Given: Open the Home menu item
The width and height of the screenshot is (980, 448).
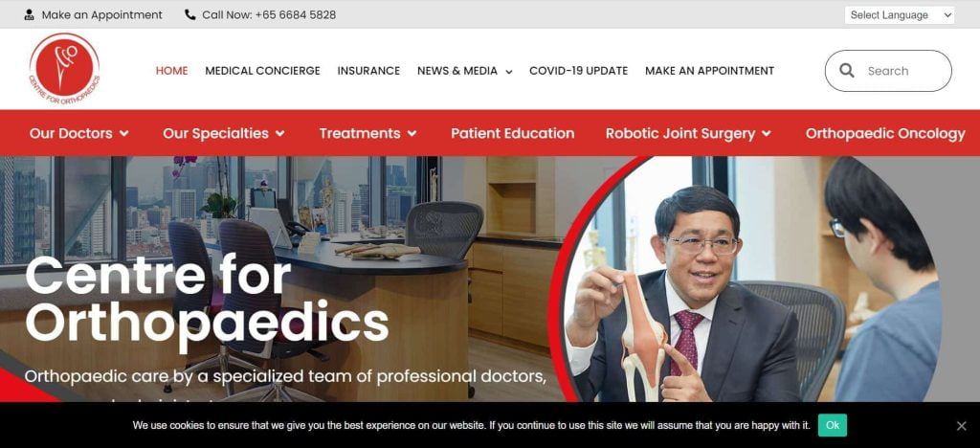Looking at the screenshot, I should 172,71.
